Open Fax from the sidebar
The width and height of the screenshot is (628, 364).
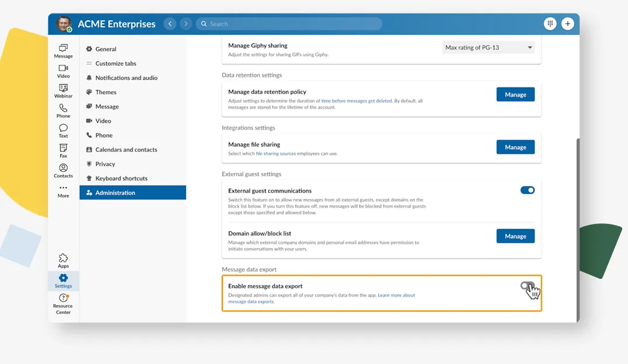click(63, 150)
